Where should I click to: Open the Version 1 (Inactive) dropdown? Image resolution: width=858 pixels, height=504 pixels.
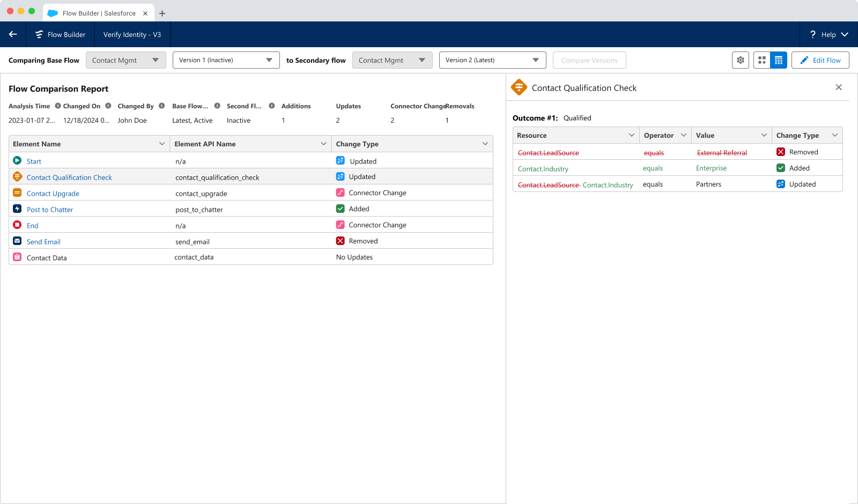[x=226, y=60]
